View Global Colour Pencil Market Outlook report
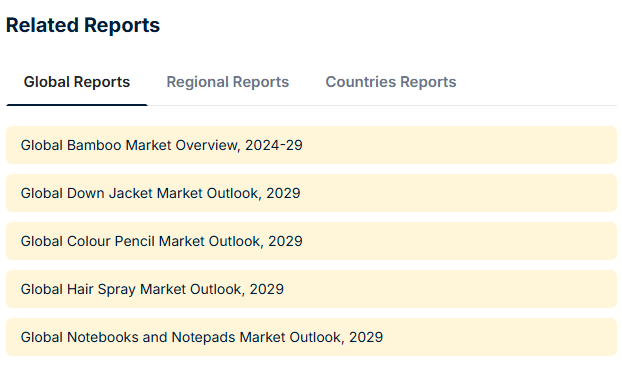Image resolution: width=622 pixels, height=366 pixels. (311, 241)
